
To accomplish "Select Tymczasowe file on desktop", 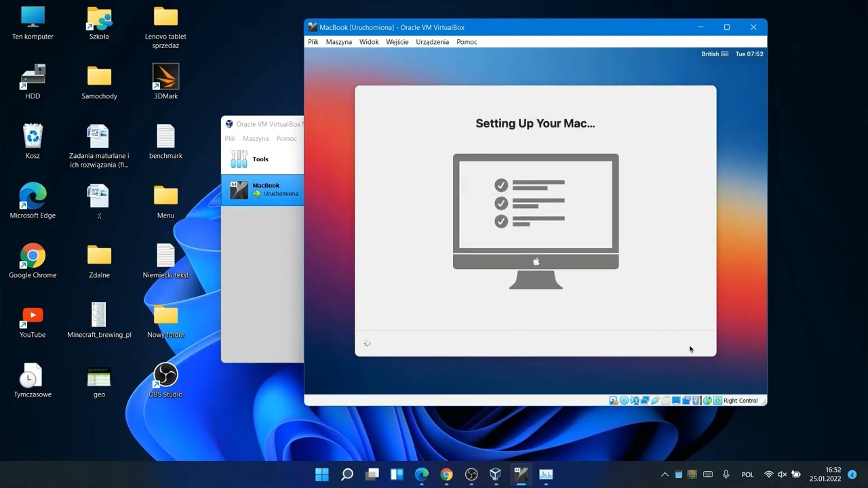I will point(33,381).
